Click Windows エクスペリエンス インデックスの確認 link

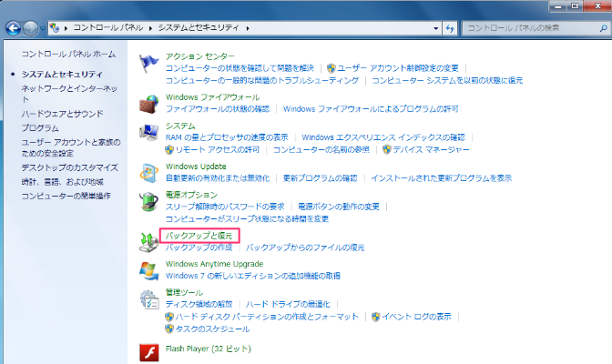(x=383, y=137)
